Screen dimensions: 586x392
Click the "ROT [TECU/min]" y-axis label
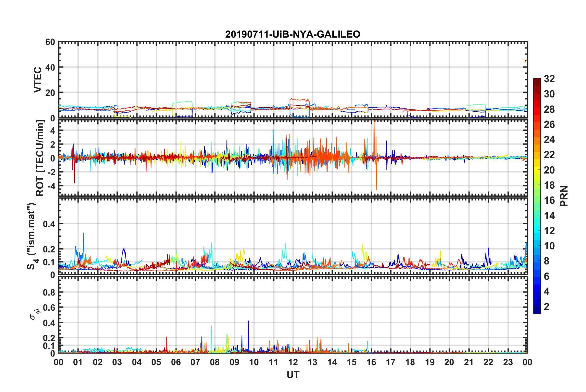point(40,158)
